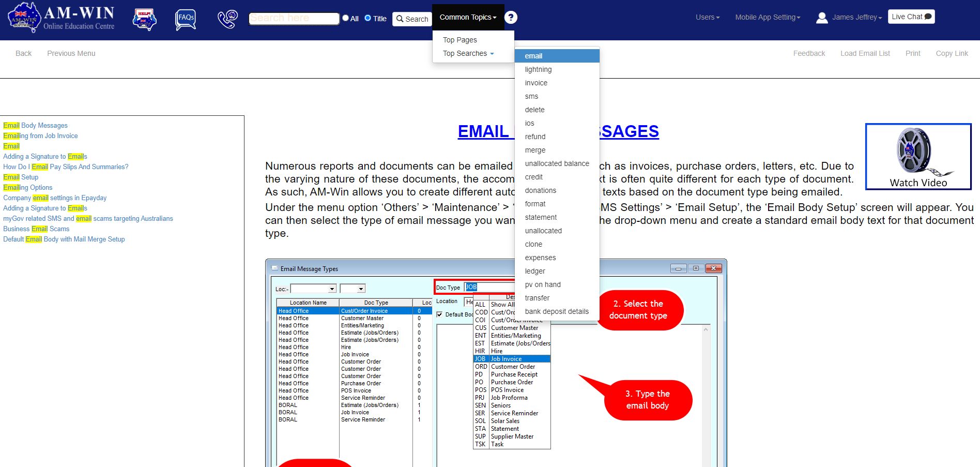Open 'Default Email Body with Mail Merge Setup' link

point(64,239)
